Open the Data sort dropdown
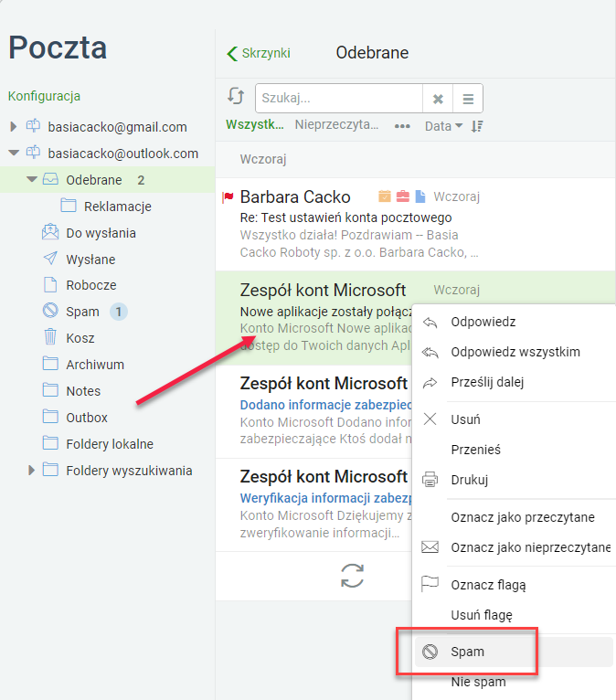This screenshot has height=700, width=616. [443, 126]
